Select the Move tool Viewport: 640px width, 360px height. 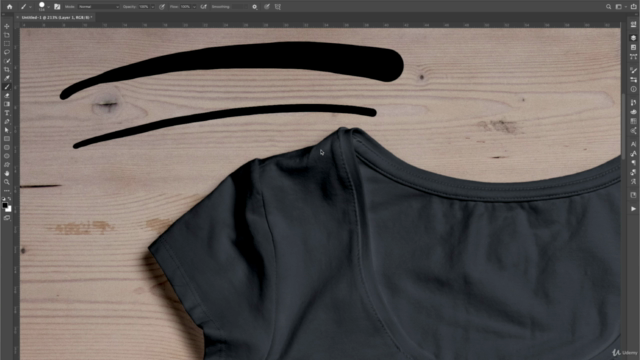coord(7,26)
